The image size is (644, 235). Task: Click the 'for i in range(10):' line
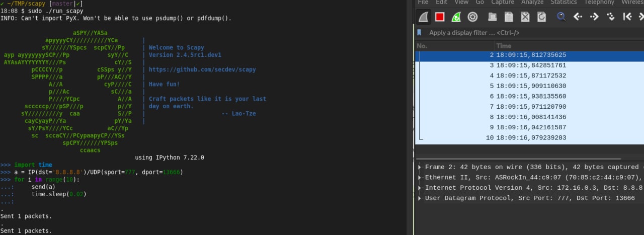click(x=47, y=180)
